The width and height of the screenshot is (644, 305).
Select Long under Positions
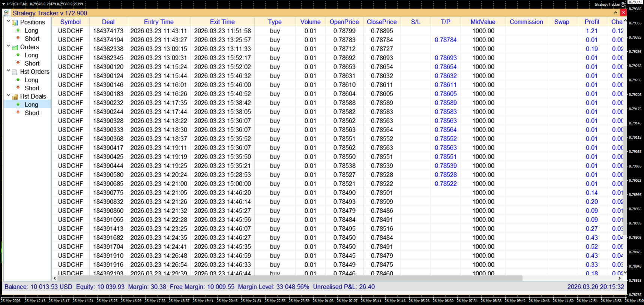click(32, 30)
